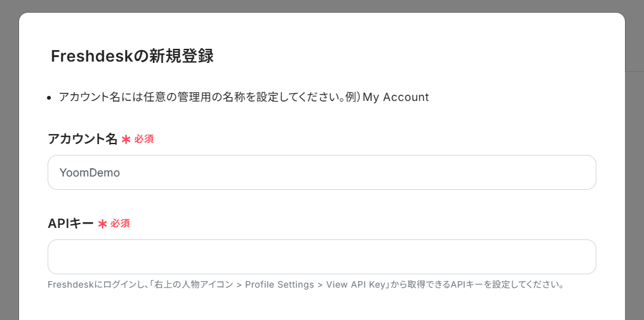Select the 必須 badge next to アカウント名
The width and height of the screenshot is (644, 320).
(x=144, y=139)
